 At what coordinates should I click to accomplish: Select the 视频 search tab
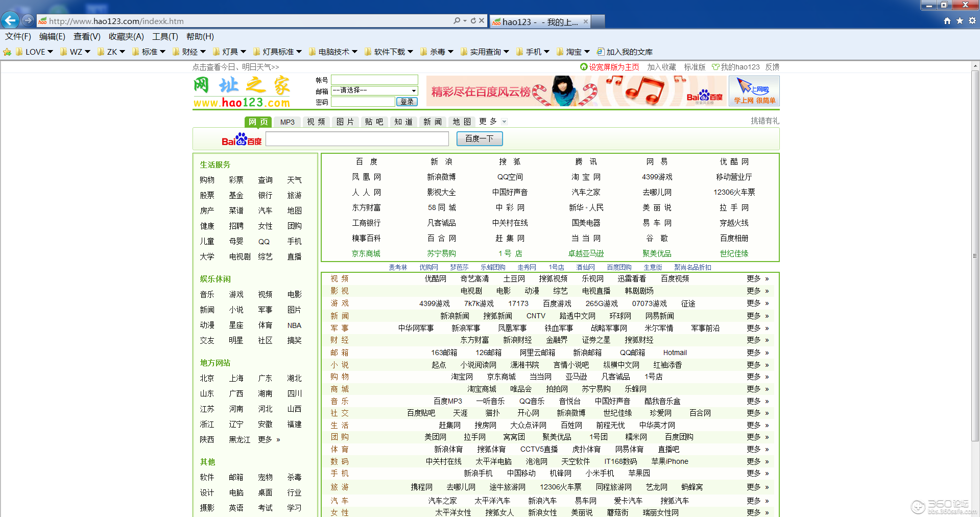[316, 122]
